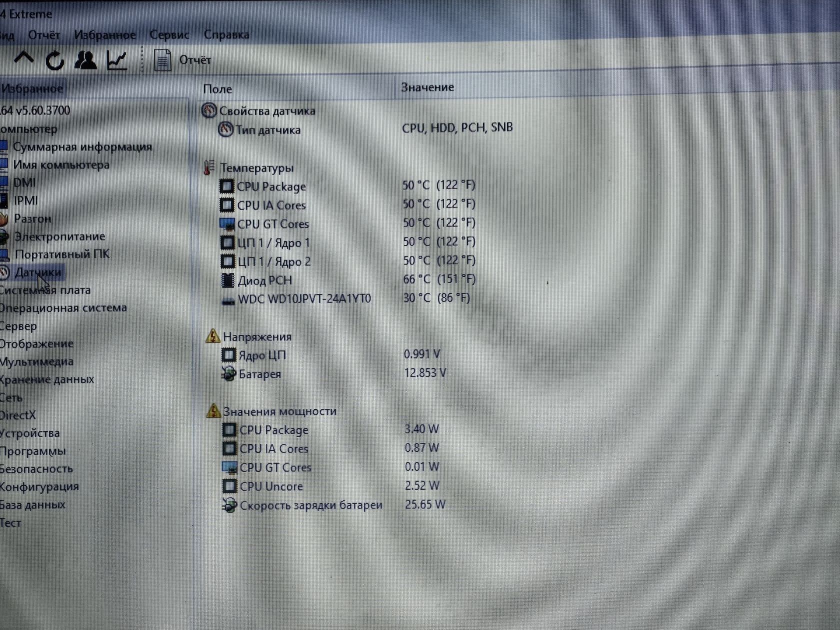840x630 pixels.
Task: Select Суммарная информация in the tree
Action: [82, 147]
